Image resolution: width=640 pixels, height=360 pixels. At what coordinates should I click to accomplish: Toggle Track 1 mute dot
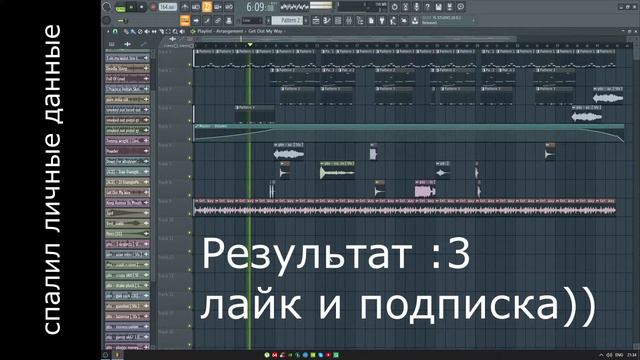click(x=189, y=64)
